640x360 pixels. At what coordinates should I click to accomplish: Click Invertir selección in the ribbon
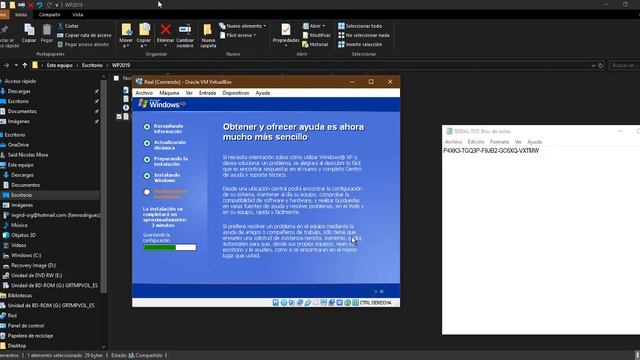[x=360, y=44]
